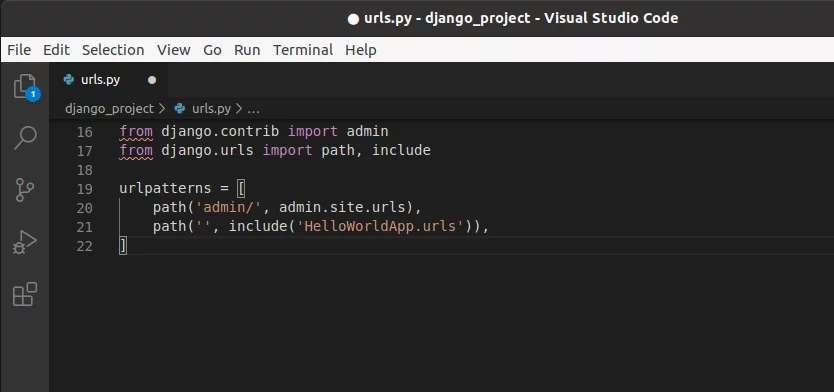Click the unsaved dot on urls.py tab
This screenshot has height=392, width=834.
[x=152, y=80]
